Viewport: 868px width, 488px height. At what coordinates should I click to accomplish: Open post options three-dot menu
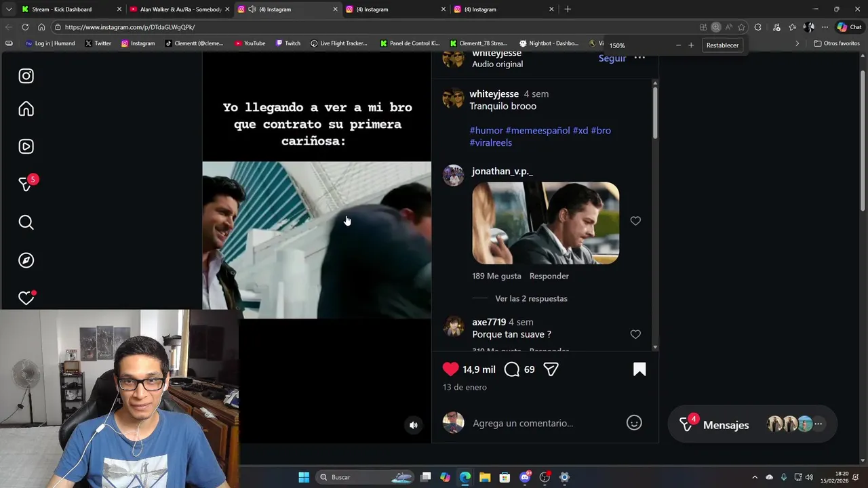click(639, 58)
